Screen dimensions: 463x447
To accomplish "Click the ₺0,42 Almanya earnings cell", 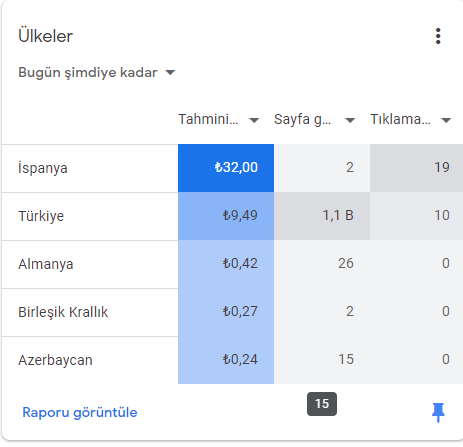I will pyautogui.click(x=226, y=264).
